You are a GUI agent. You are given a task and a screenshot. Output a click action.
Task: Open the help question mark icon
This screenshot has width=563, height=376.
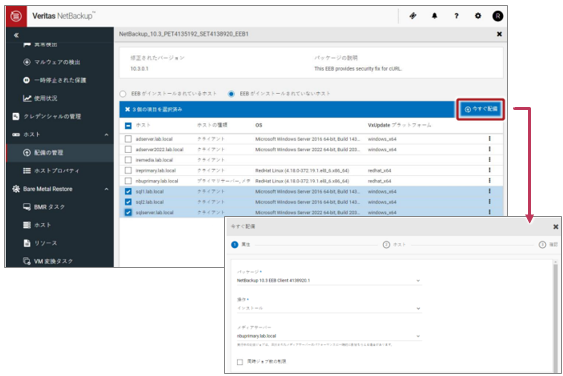tap(456, 16)
